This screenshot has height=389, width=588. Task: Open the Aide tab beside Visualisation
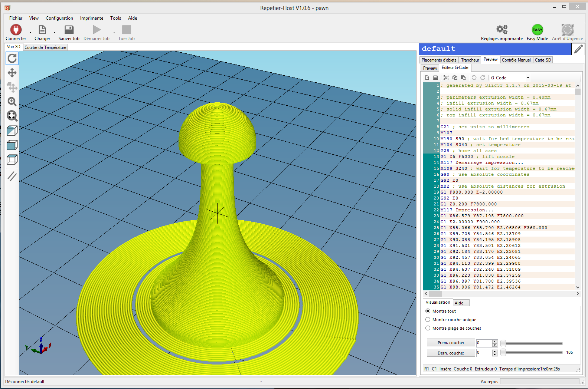pos(461,303)
